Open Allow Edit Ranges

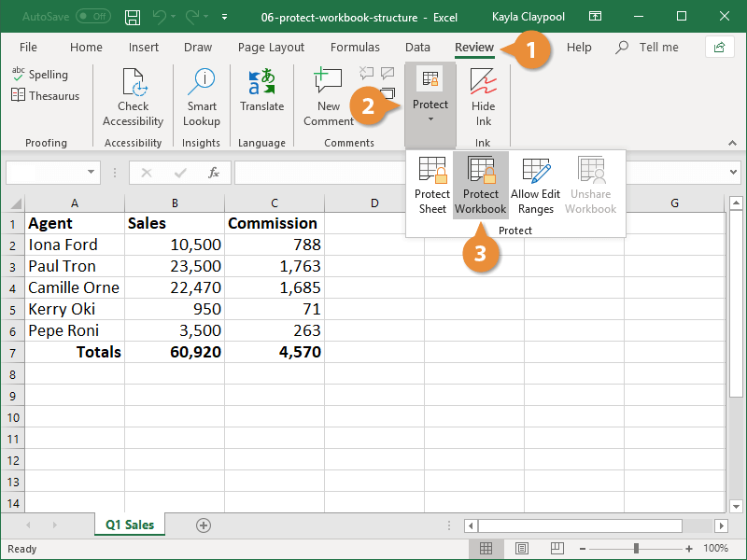pyautogui.click(x=536, y=186)
